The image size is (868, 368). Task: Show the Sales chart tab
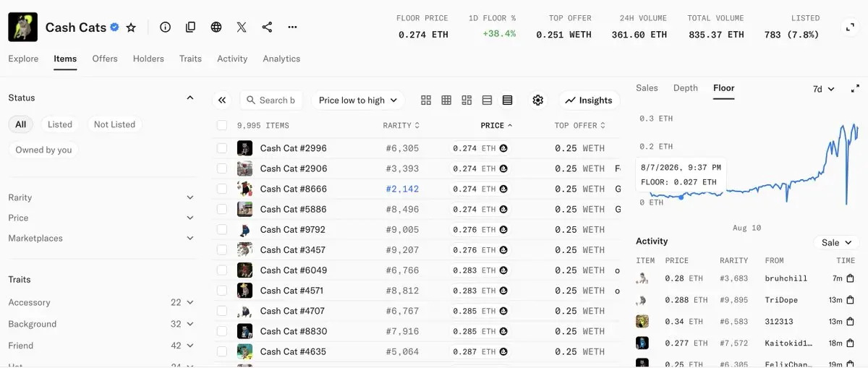click(647, 88)
